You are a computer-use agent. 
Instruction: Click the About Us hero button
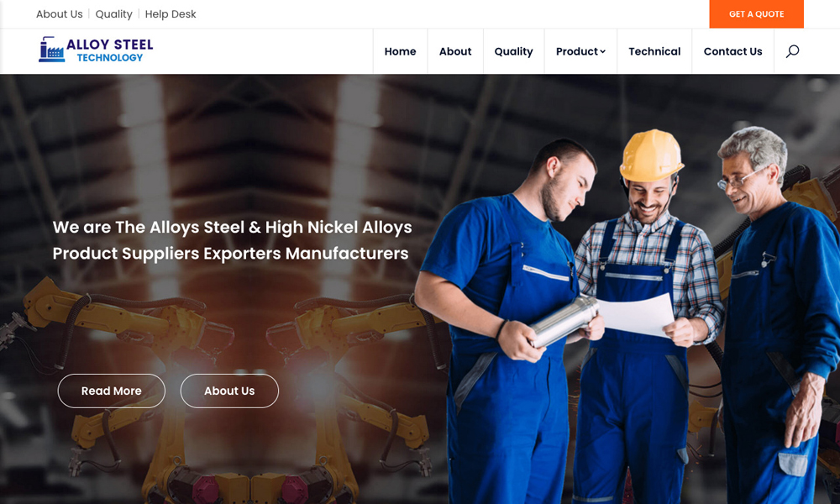(x=229, y=391)
